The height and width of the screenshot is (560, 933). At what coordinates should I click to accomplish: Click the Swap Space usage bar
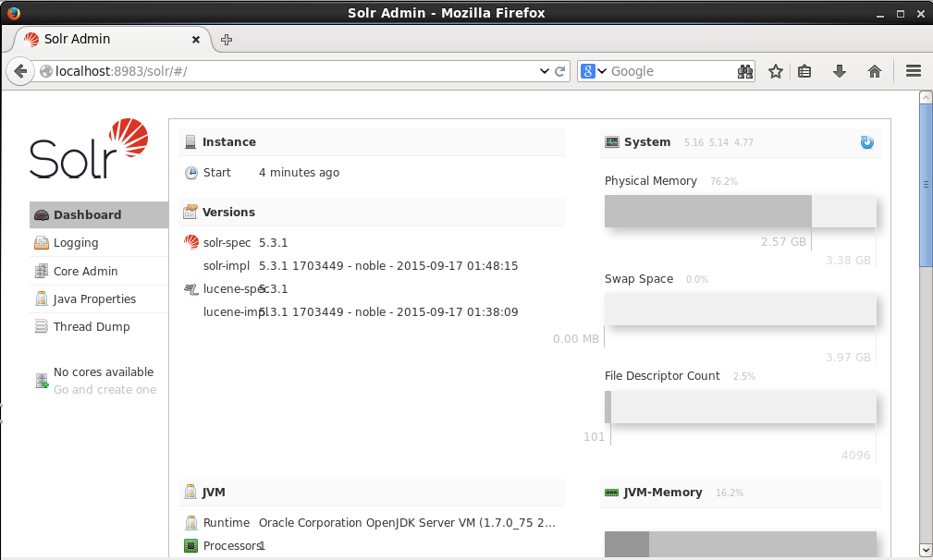coord(741,310)
